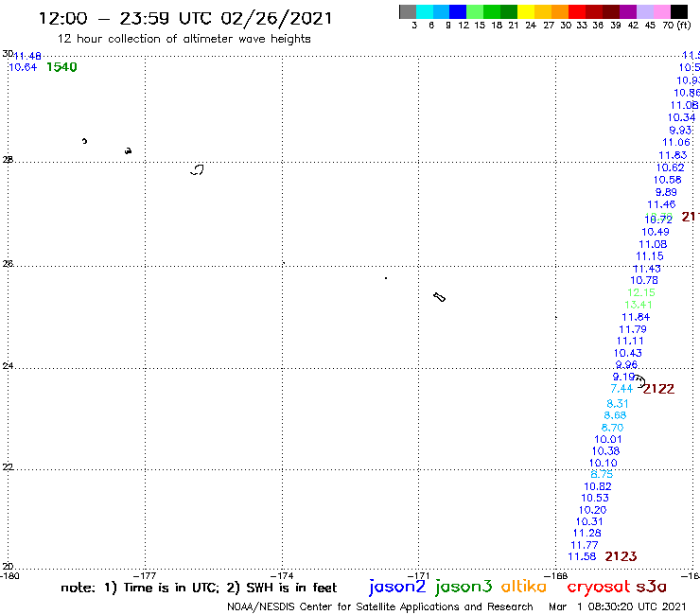Click the dark red time label '2122'
The image size is (700, 615).
658,389
